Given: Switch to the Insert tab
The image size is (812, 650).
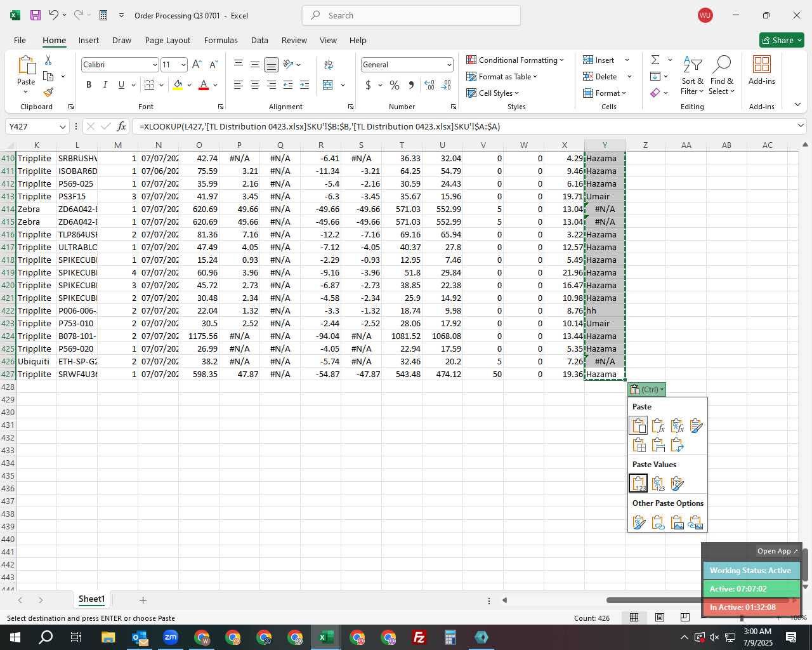Looking at the screenshot, I should coord(89,40).
